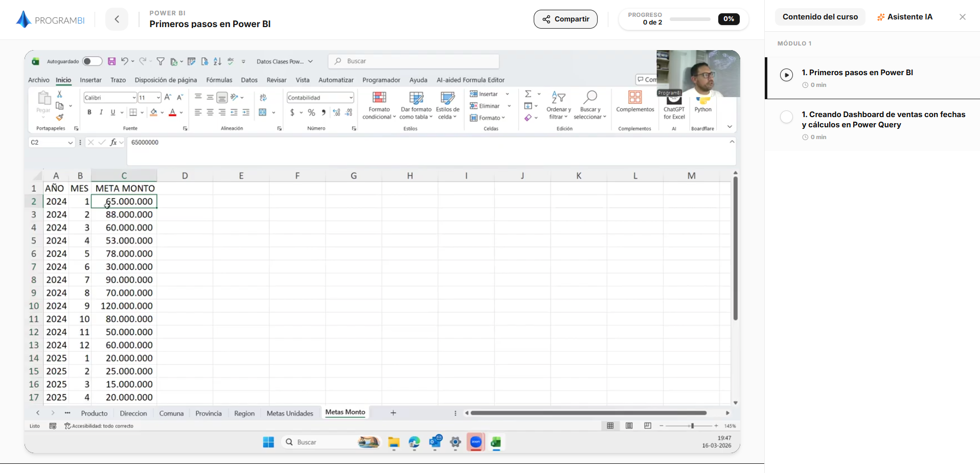Open the font name Calibri dropdown
The image size is (980, 473).
pos(134,98)
